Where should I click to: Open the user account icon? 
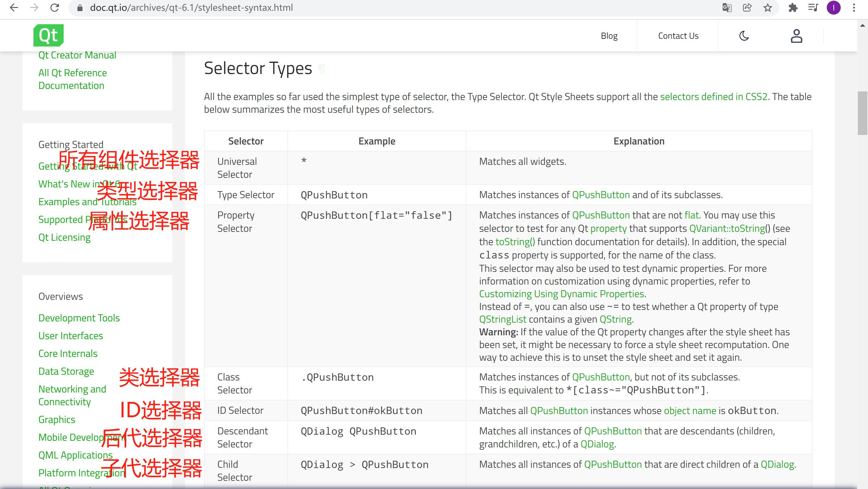(796, 36)
